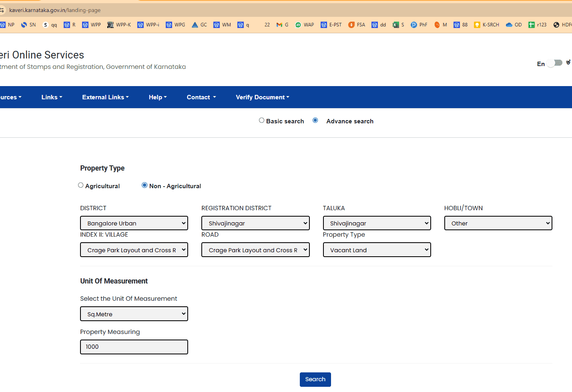
Task: Open the OD cloud bookmark
Action: [x=514, y=24]
